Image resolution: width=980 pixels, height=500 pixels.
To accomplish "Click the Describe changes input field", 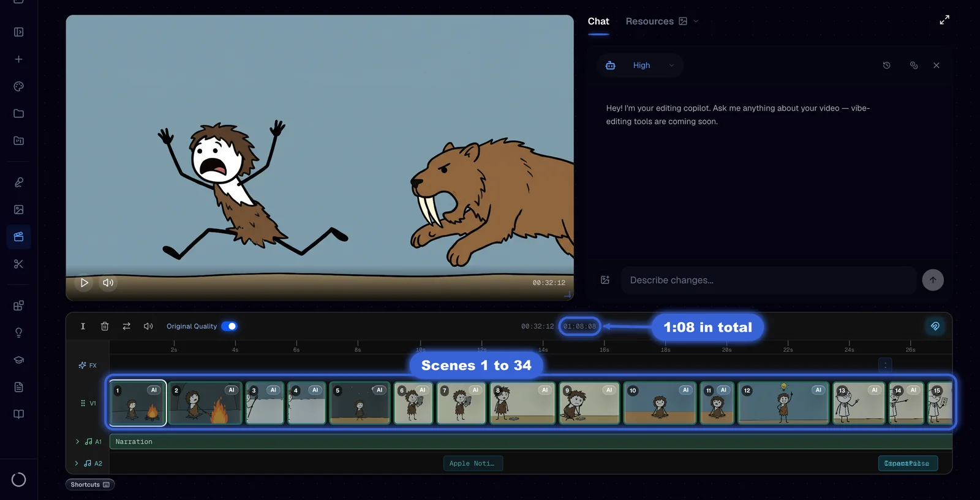I will [769, 280].
